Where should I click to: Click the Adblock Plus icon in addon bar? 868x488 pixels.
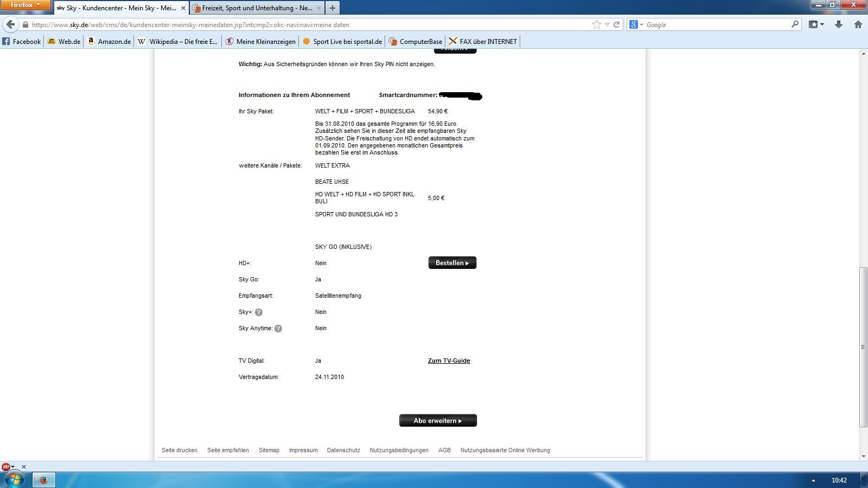6,466
